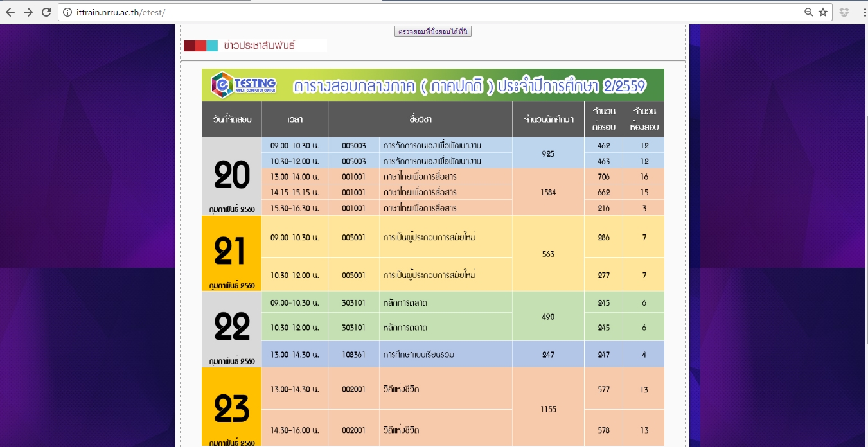Click the E-Testing logo in the banner
Viewport: 868px width, 447px height.
click(244, 85)
